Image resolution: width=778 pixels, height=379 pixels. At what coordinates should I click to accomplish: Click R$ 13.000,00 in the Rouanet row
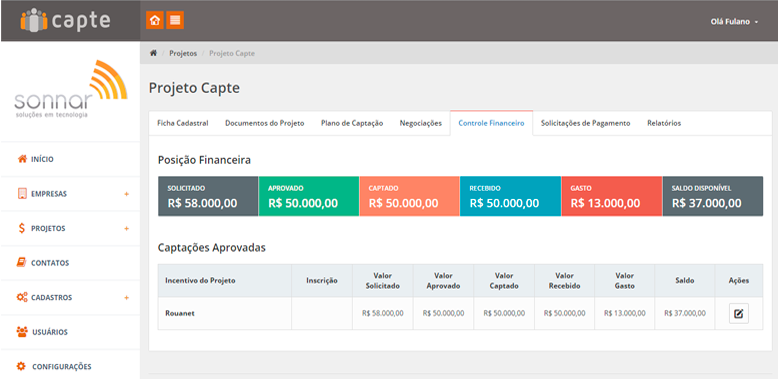pyautogui.click(x=625, y=314)
